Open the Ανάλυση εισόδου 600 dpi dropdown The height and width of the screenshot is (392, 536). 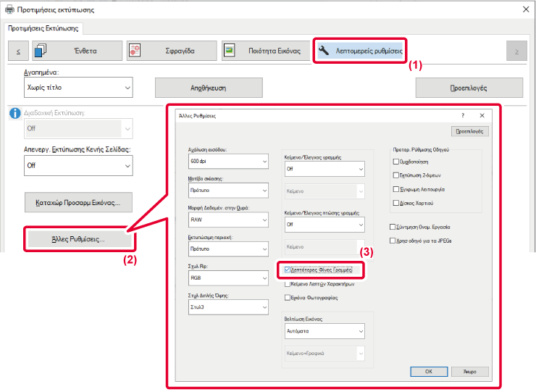228,162
